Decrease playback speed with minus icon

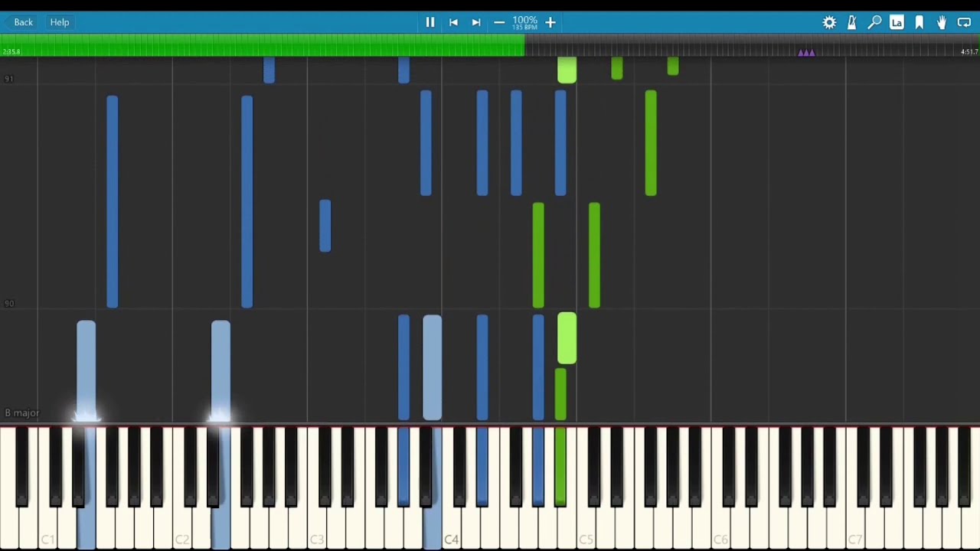pyautogui.click(x=499, y=22)
